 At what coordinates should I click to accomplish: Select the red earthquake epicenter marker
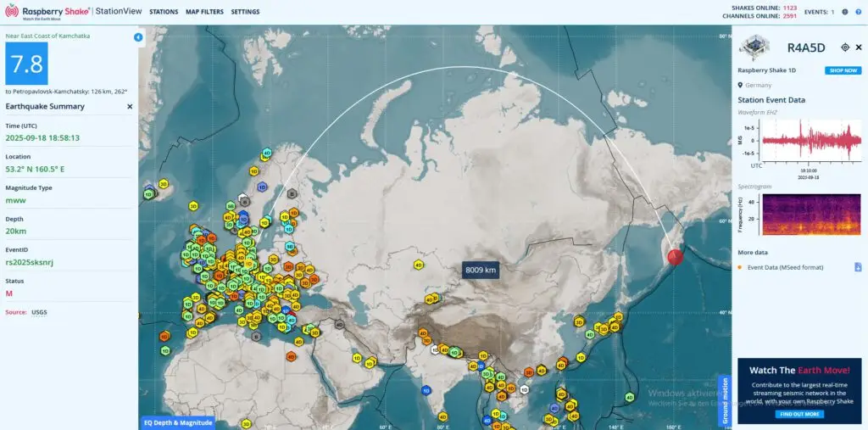click(676, 258)
